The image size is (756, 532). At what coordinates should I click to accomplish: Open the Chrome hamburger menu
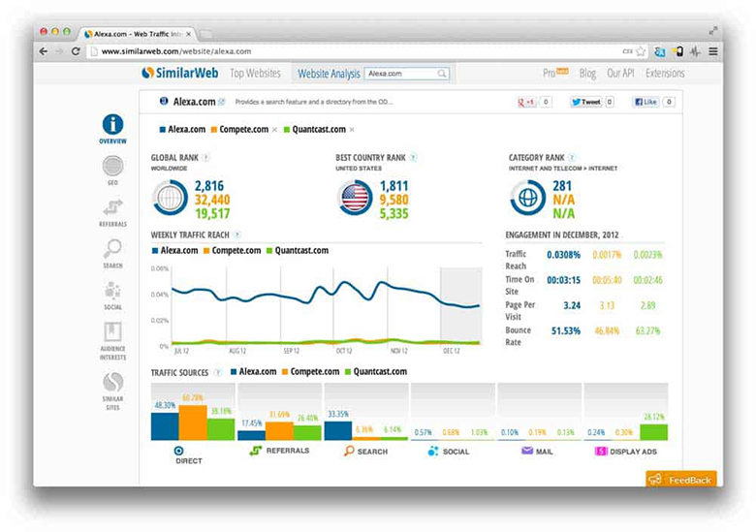pyautogui.click(x=713, y=51)
